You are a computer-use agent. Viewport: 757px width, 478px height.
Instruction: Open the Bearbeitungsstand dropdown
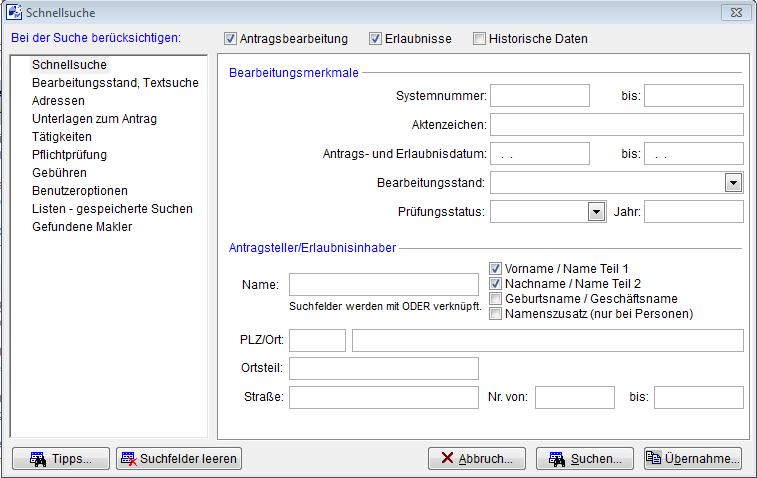(733, 183)
